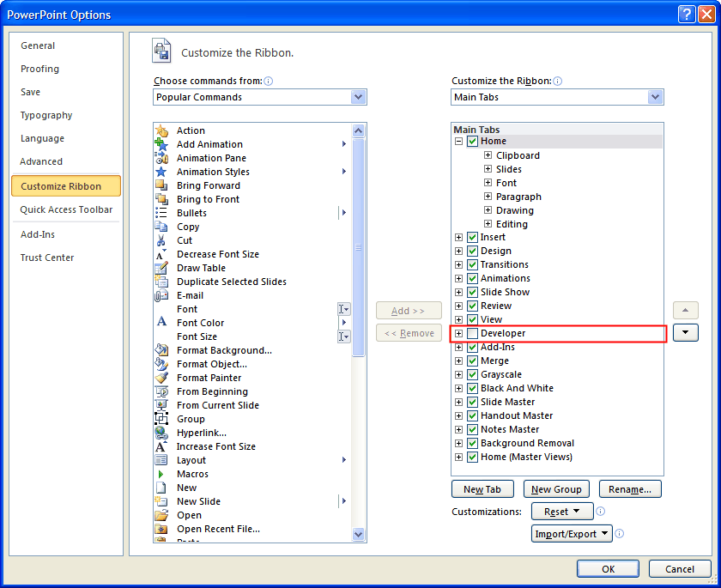Collapse the Home tab tree node

[x=458, y=142]
